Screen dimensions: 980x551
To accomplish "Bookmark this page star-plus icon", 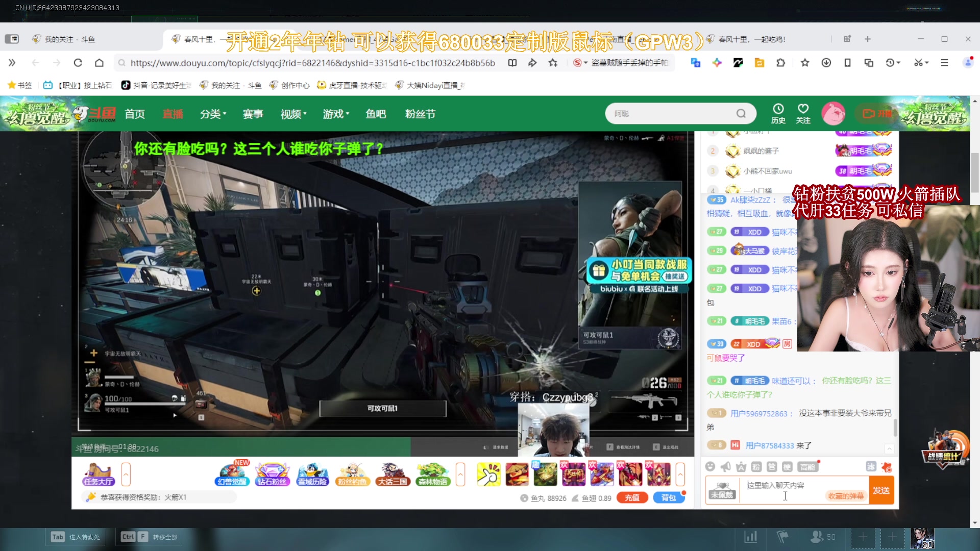I will (x=553, y=63).
